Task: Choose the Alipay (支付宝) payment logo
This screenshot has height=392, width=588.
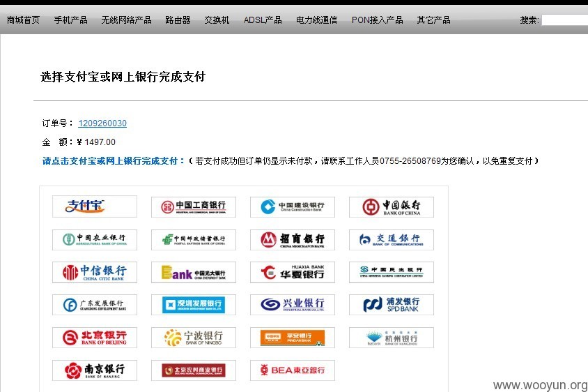Action: 95,206
